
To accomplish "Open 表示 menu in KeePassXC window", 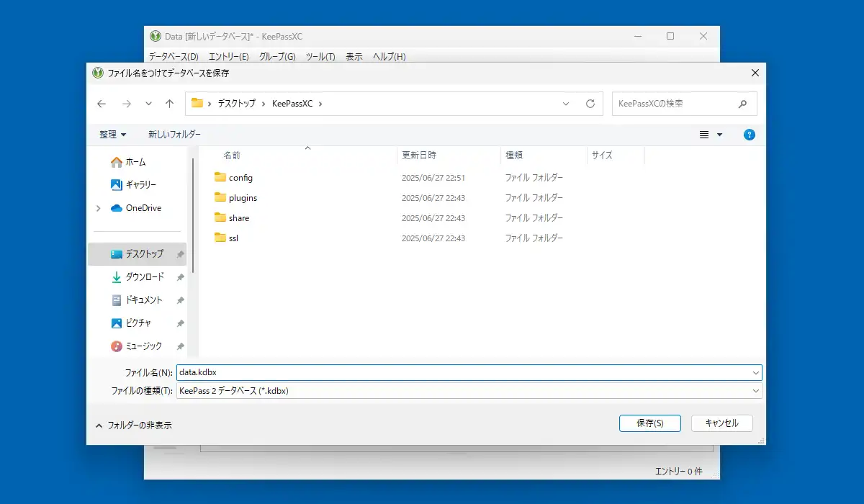I will pyautogui.click(x=354, y=57).
